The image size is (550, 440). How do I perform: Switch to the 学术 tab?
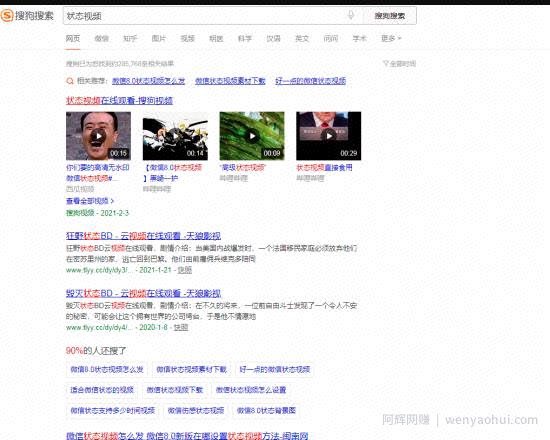point(360,39)
